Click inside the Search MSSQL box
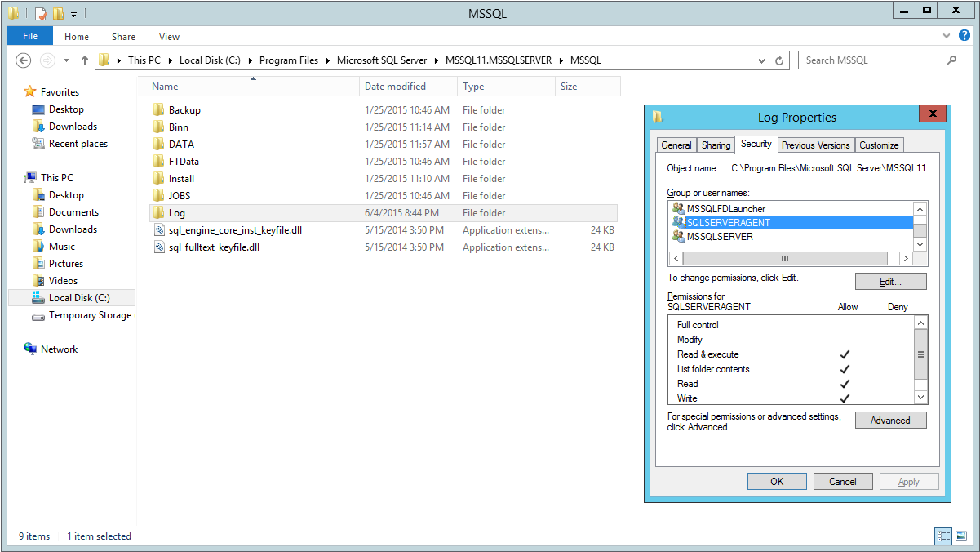This screenshot has width=980, height=552. 872,60
